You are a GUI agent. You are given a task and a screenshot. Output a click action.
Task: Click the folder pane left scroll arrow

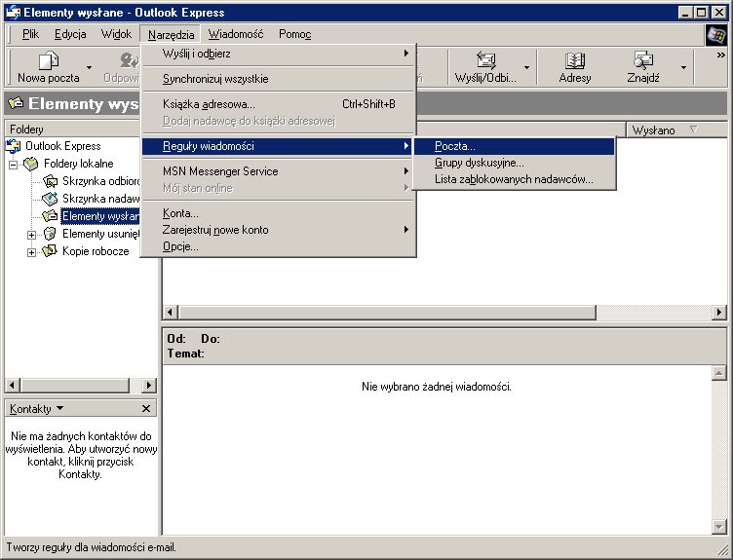pyautogui.click(x=12, y=386)
